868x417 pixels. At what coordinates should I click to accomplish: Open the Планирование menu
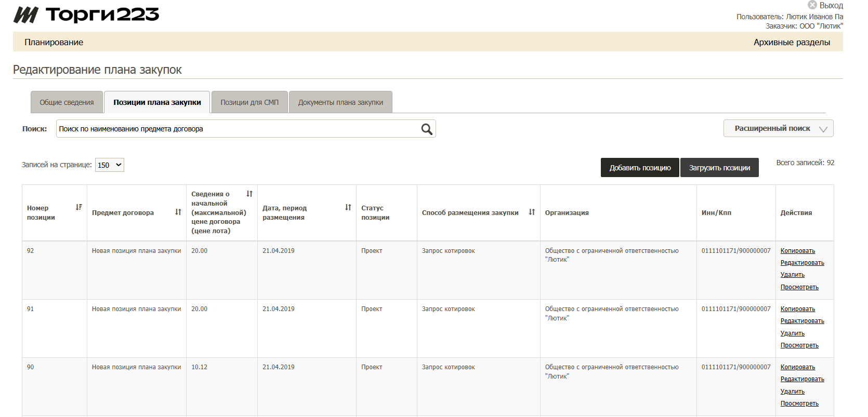[54, 42]
